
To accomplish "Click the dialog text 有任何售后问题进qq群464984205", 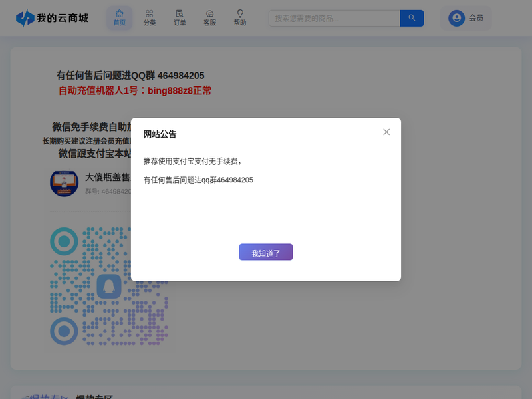I will (198, 180).
